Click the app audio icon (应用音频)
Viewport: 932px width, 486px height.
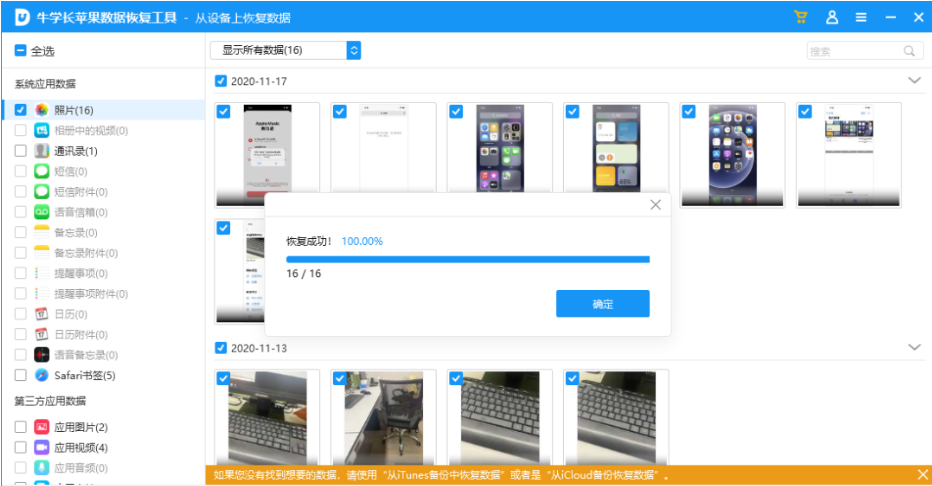tap(42, 468)
